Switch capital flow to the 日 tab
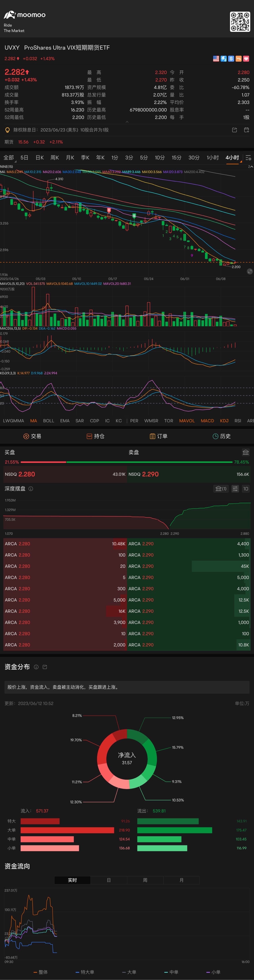The width and height of the screenshot is (254, 980). (x=109, y=880)
